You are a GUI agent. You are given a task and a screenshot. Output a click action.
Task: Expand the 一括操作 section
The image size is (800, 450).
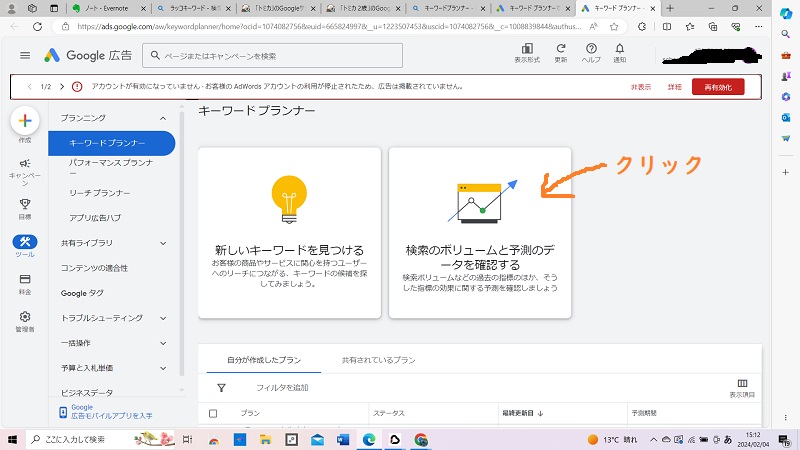[163, 343]
